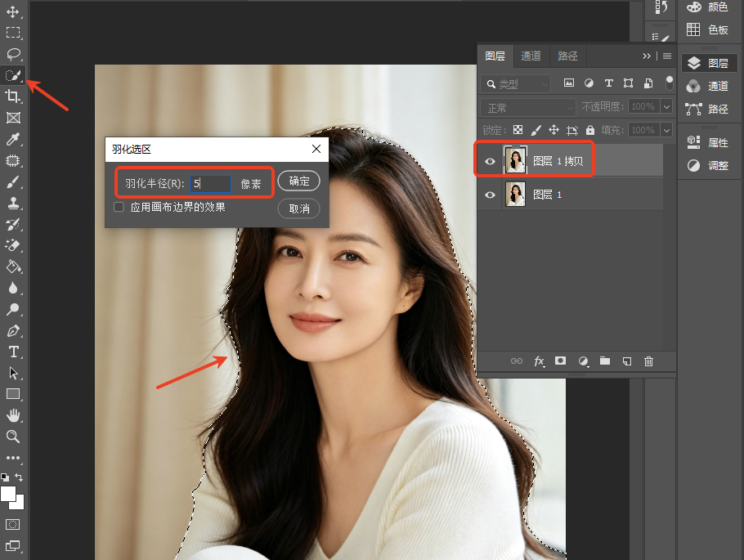744x560 pixels.
Task: Expand the 不透明度 opacity dropdown arrow
Action: point(666,107)
